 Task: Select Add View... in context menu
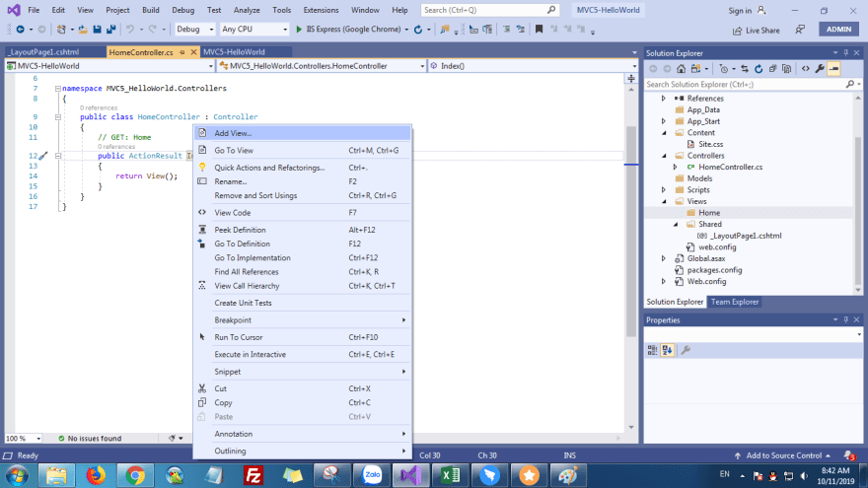pos(302,133)
